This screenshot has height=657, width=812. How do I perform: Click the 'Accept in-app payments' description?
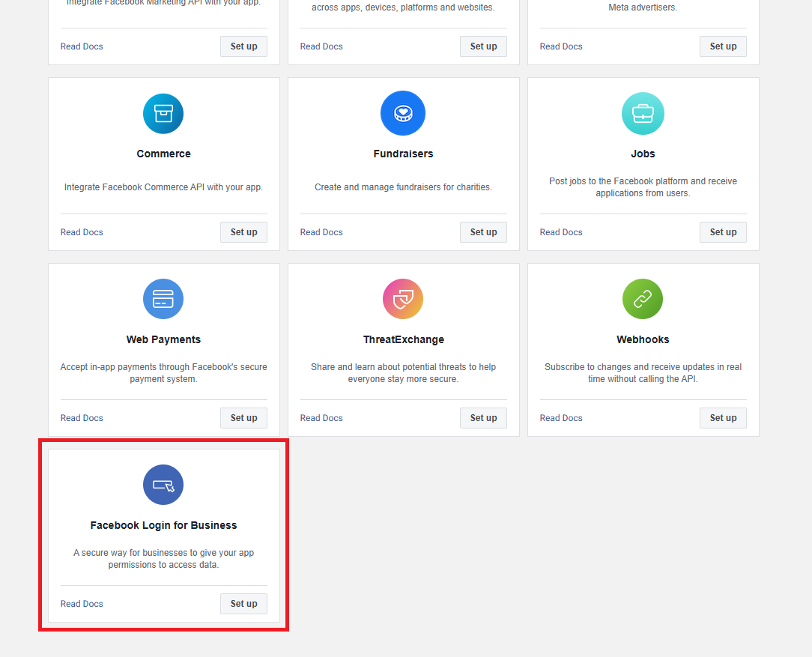tap(163, 373)
